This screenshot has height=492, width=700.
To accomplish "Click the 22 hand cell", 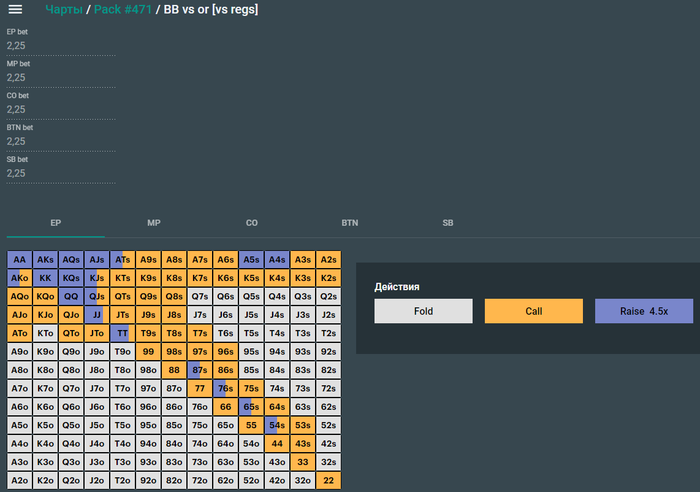I will pyautogui.click(x=329, y=480).
